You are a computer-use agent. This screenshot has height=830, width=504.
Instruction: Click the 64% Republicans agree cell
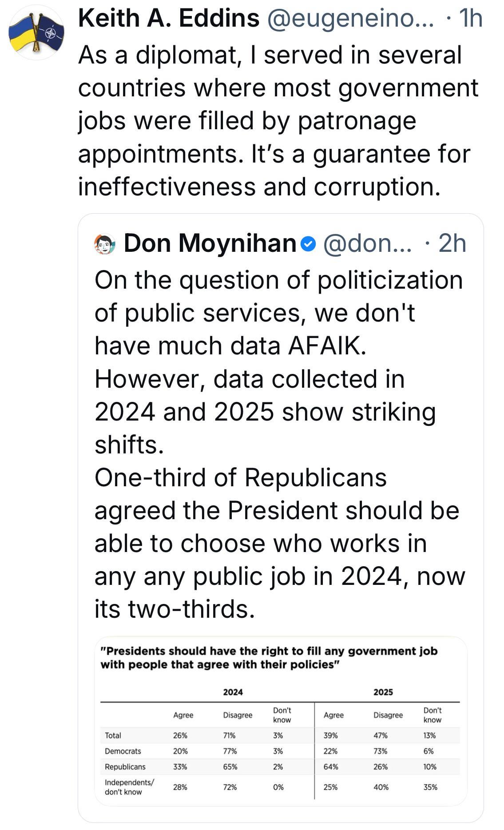coord(330,766)
